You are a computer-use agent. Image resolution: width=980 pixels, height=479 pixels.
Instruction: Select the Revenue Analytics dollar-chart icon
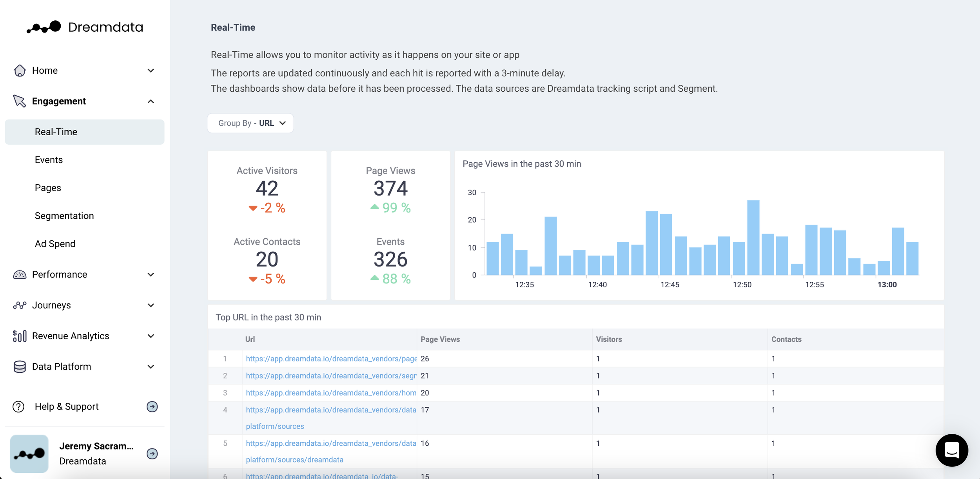19,336
